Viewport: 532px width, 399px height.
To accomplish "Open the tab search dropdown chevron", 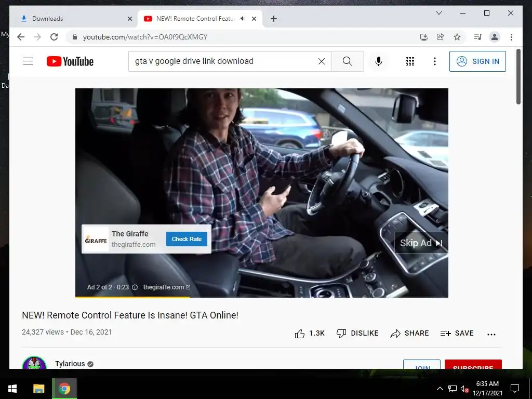I will [438, 13].
